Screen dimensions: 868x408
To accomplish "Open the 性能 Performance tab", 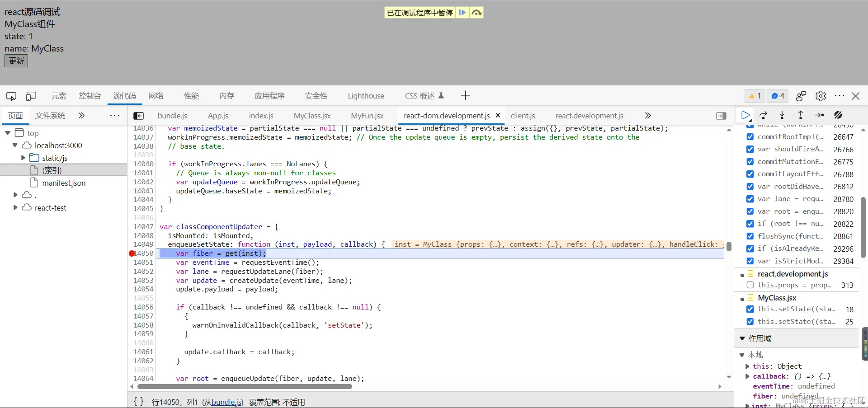I will coord(191,96).
